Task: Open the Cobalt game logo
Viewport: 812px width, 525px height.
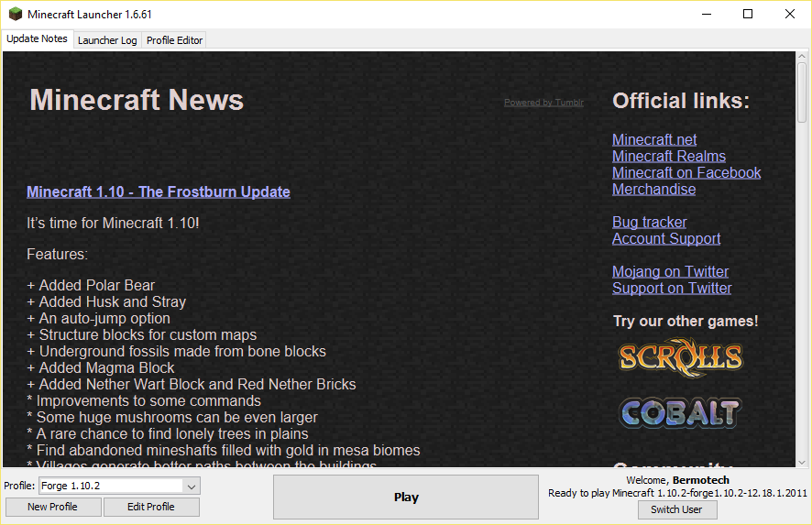Action: coord(679,411)
